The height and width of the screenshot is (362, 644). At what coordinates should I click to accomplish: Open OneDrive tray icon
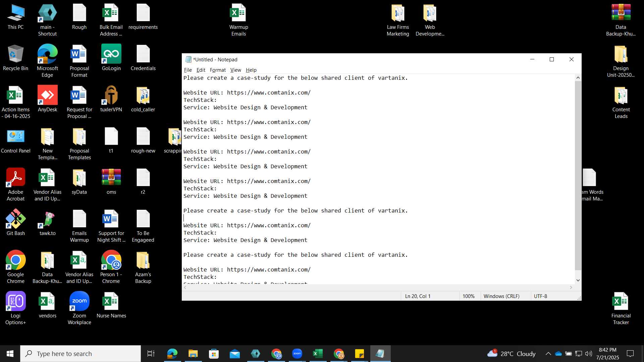558,354
